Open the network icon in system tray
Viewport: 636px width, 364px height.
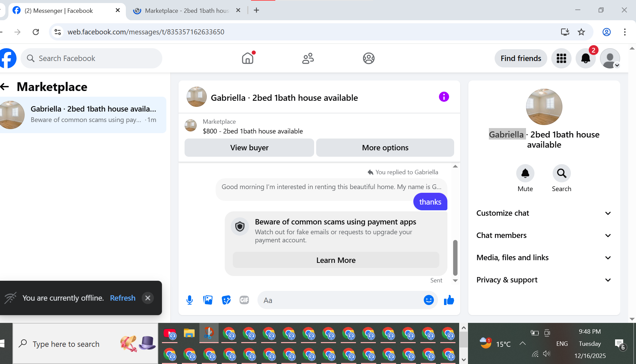point(535,354)
